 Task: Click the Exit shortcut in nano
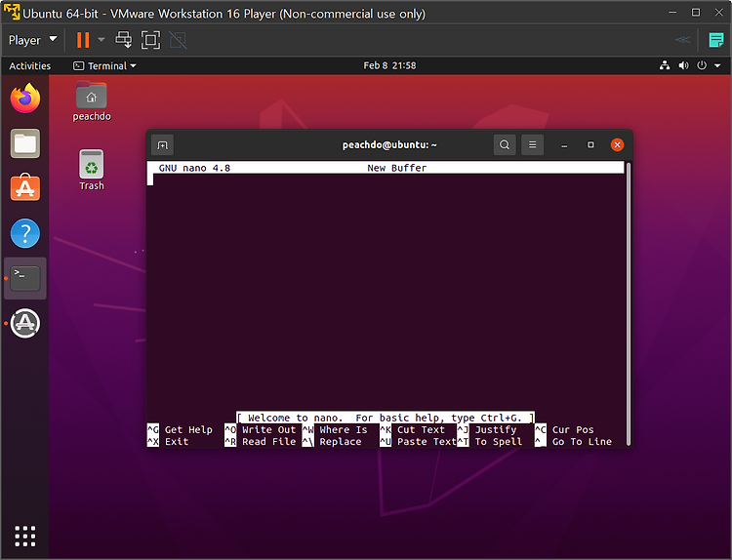(168, 442)
